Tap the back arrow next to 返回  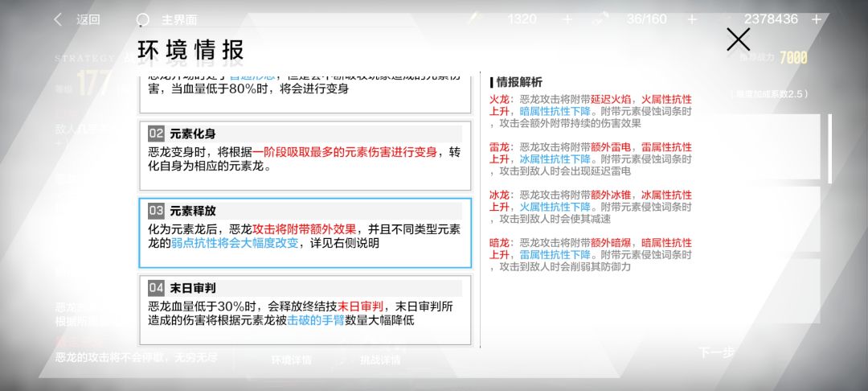(58, 20)
